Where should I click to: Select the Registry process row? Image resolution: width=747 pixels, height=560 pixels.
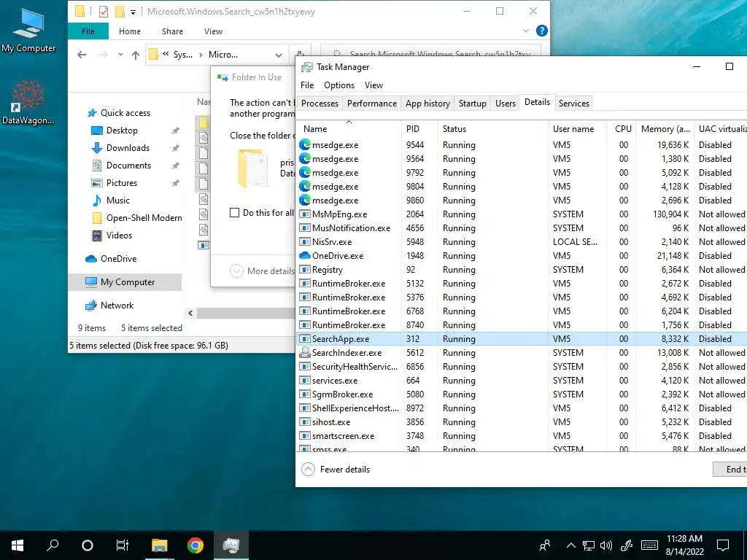(x=522, y=270)
